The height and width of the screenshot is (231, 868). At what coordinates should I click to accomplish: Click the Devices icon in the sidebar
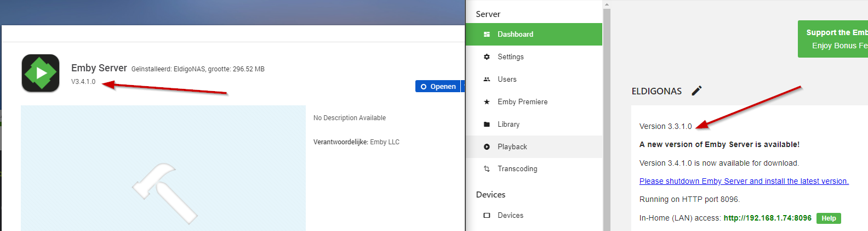click(487, 215)
